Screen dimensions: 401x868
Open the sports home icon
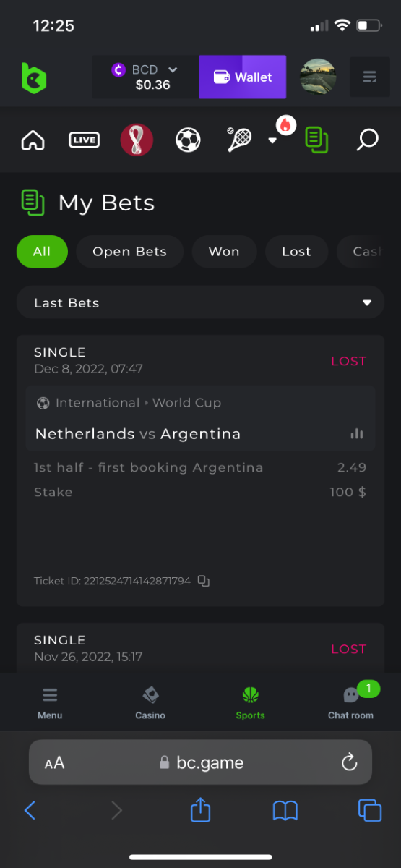(33, 140)
